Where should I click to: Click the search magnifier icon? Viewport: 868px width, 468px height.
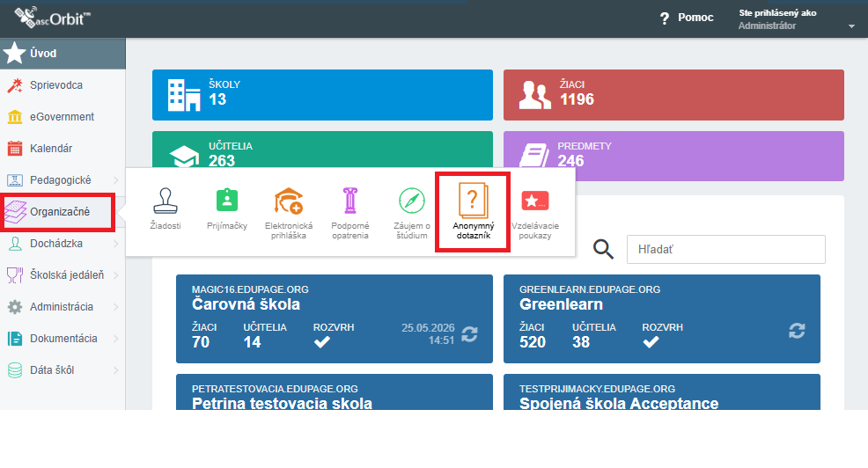[603, 250]
